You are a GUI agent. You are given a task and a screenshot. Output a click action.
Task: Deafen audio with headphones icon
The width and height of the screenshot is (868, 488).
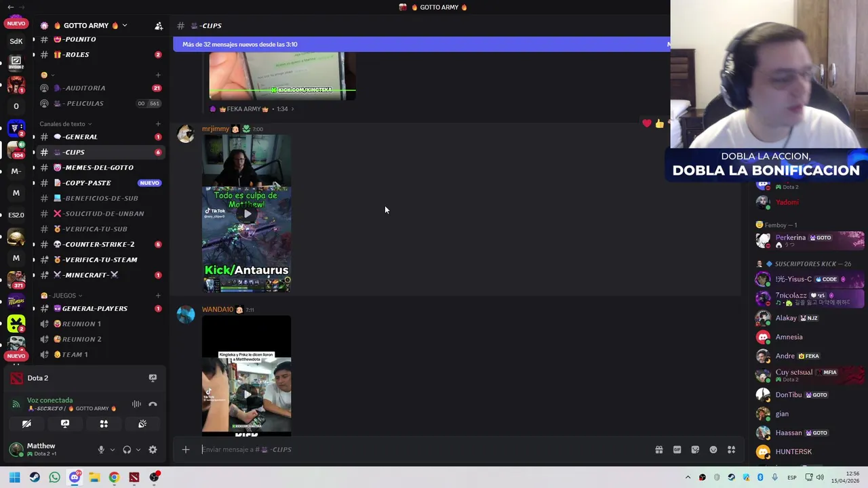127,449
